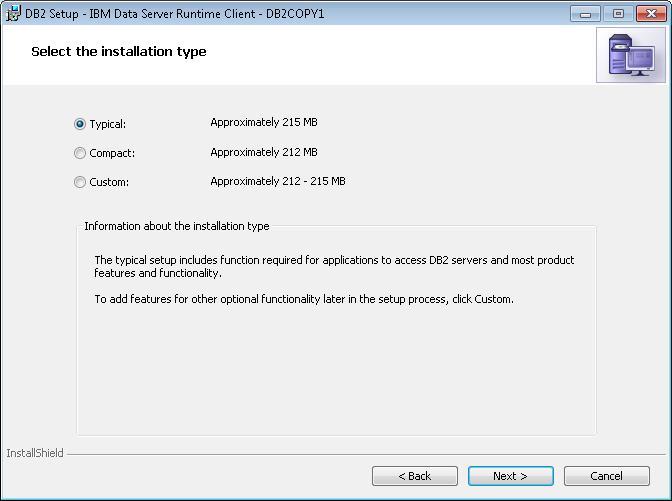Cancel the DB2 setup

tap(606, 476)
